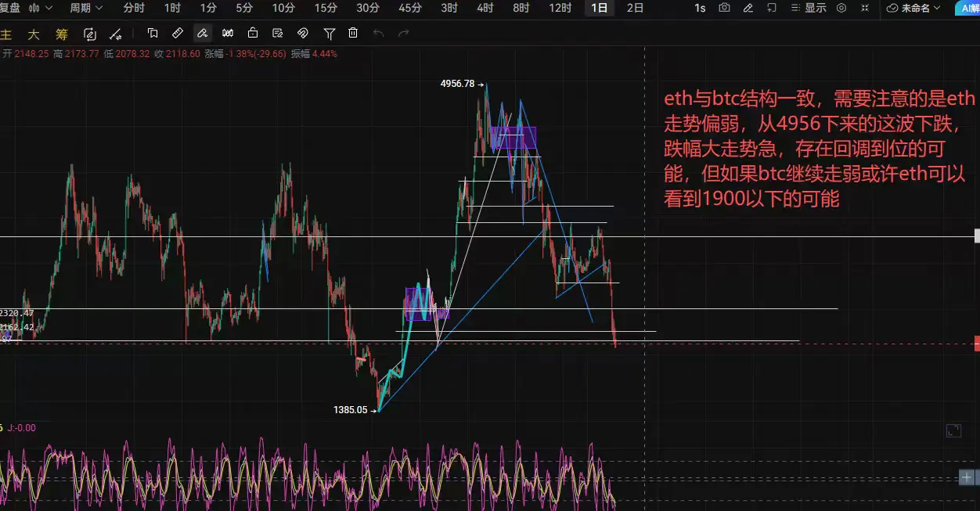Open the hexagon settings icon
The image size is (980, 511).
pos(841,8)
